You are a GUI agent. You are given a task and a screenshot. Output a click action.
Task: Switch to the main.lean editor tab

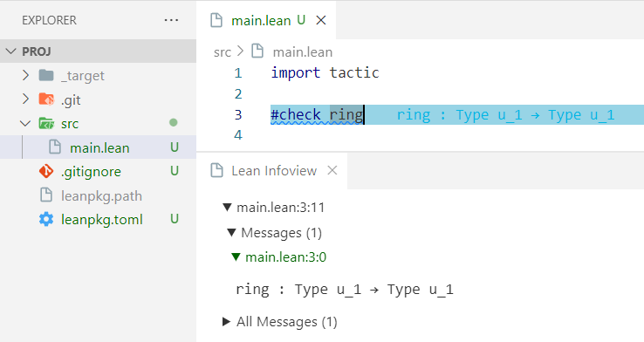[x=266, y=20]
